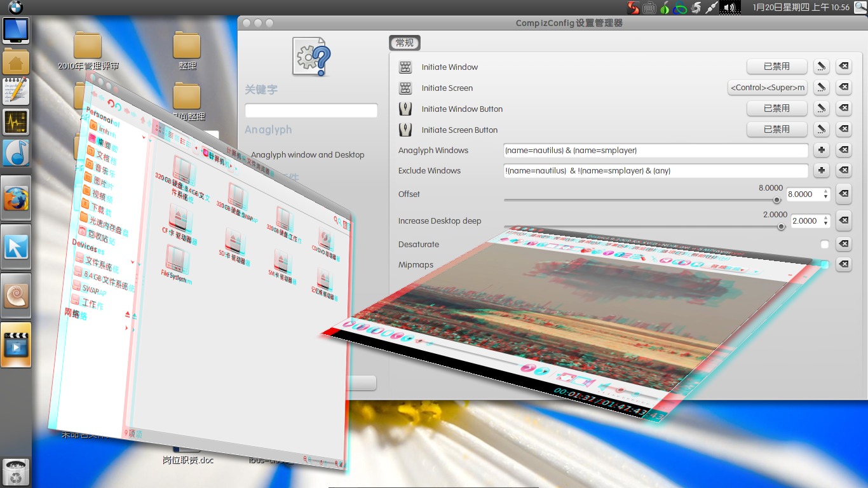
Task: Open the trash can on the dock
Action: 16,473
